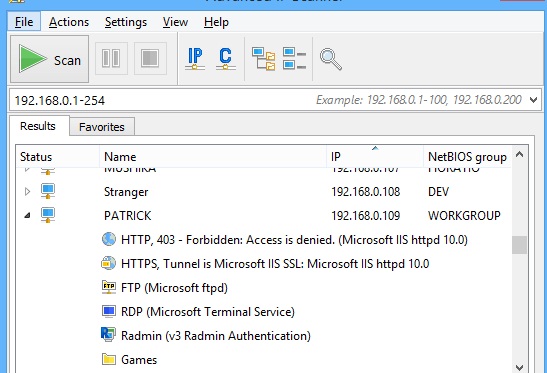
Task: Click IP address 192.168.0.109
Action: click(366, 216)
